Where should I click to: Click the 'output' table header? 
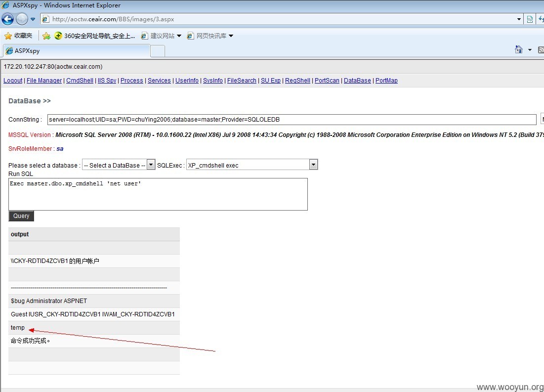(94, 234)
